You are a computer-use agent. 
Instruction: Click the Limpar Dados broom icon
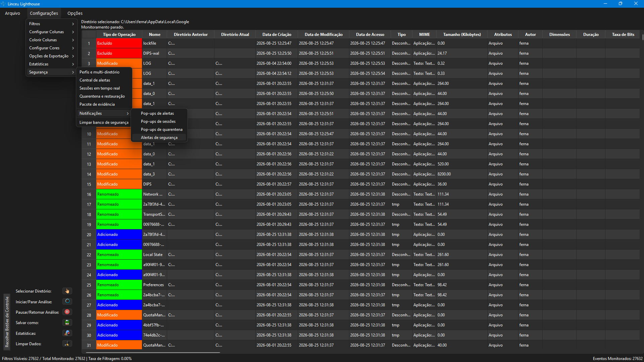click(67, 344)
